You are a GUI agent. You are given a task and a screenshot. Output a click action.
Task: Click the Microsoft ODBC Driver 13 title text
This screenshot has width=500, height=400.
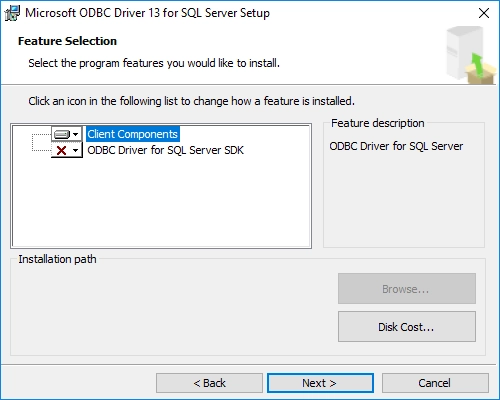[147, 13]
